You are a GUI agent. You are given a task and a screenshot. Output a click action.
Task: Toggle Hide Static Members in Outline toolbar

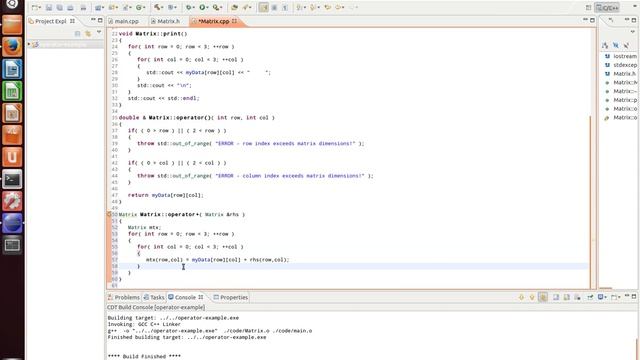click(x=626, y=45)
